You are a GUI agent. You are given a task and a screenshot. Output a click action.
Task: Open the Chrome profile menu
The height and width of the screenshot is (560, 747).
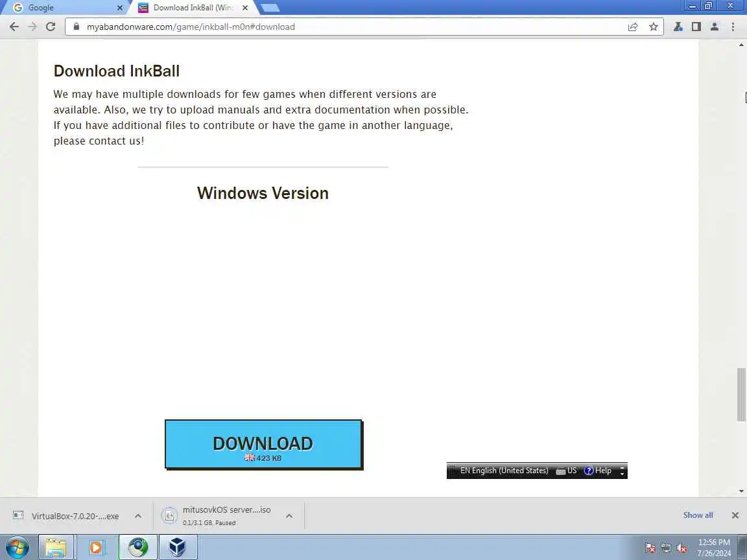click(x=714, y=27)
